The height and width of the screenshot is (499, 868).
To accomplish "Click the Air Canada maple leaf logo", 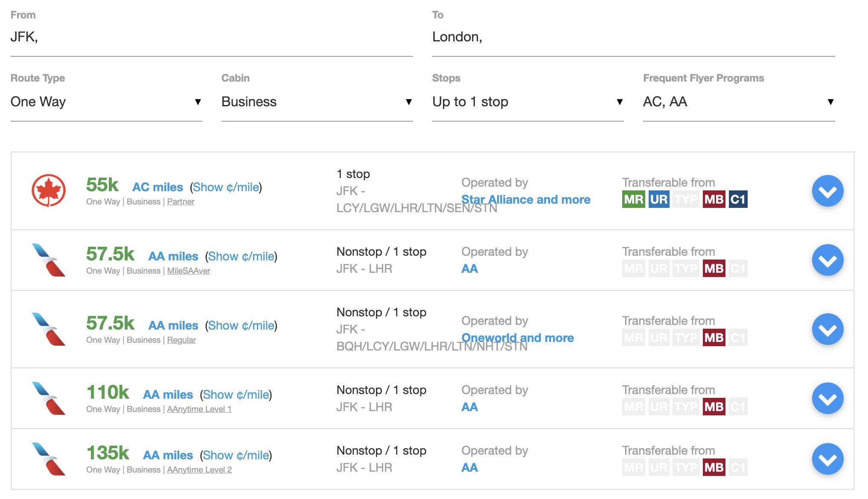I will tap(49, 190).
